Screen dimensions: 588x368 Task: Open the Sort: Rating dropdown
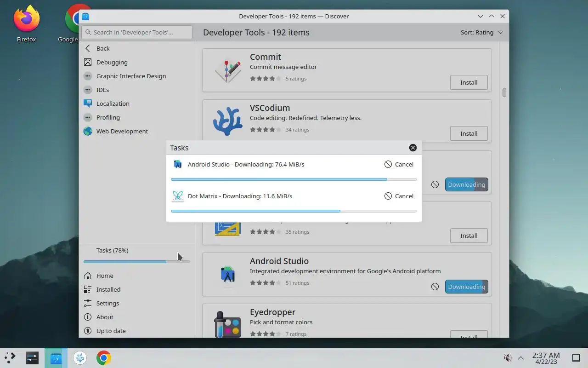(x=482, y=32)
